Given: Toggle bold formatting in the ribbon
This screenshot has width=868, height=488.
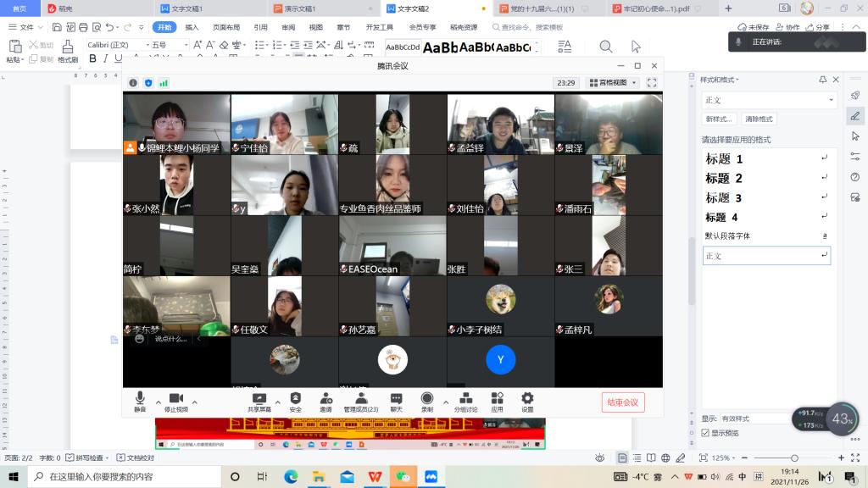Looking at the screenshot, I should pyautogui.click(x=94, y=59).
